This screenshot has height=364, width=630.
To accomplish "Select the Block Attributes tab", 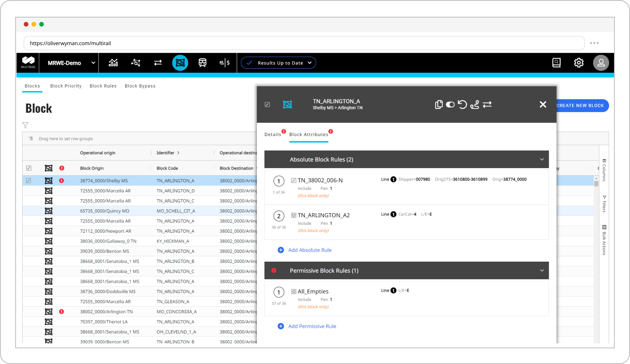I will (x=309, y=135).
